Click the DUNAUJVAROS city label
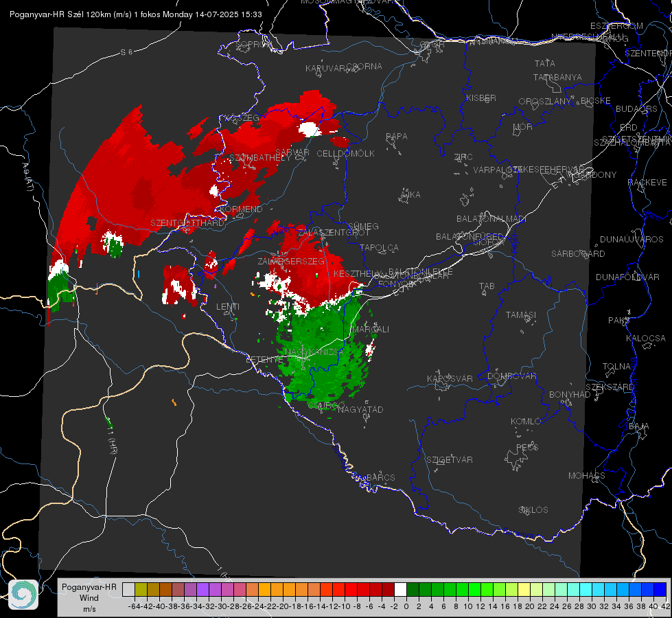 (x=632, y=240)
